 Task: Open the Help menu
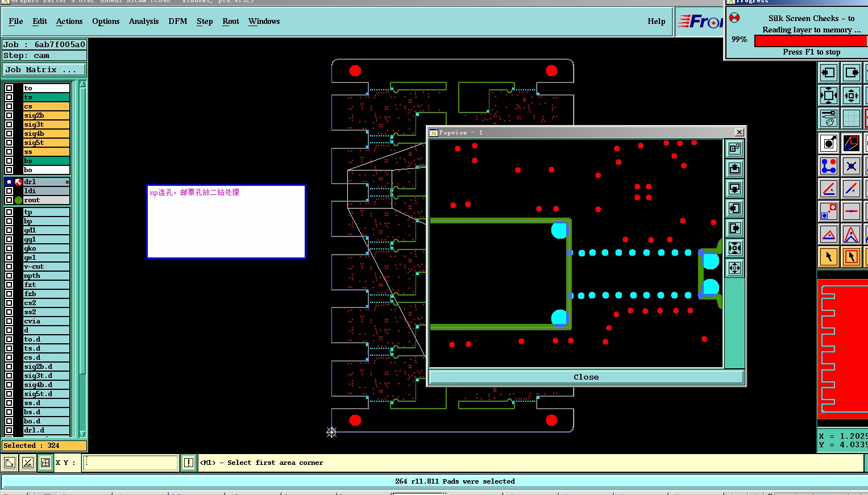coord(657,21)
